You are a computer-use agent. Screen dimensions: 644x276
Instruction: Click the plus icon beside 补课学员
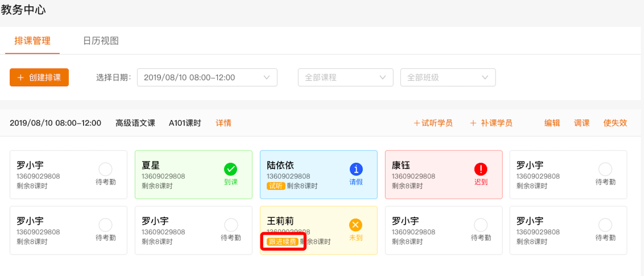click(473, 123)
